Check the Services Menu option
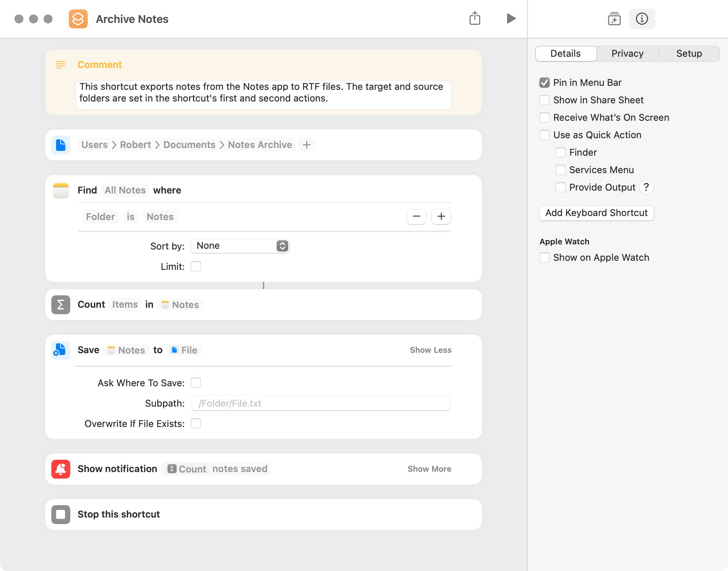This screenshot has height=571, width=728. click(x=561, y=170)
